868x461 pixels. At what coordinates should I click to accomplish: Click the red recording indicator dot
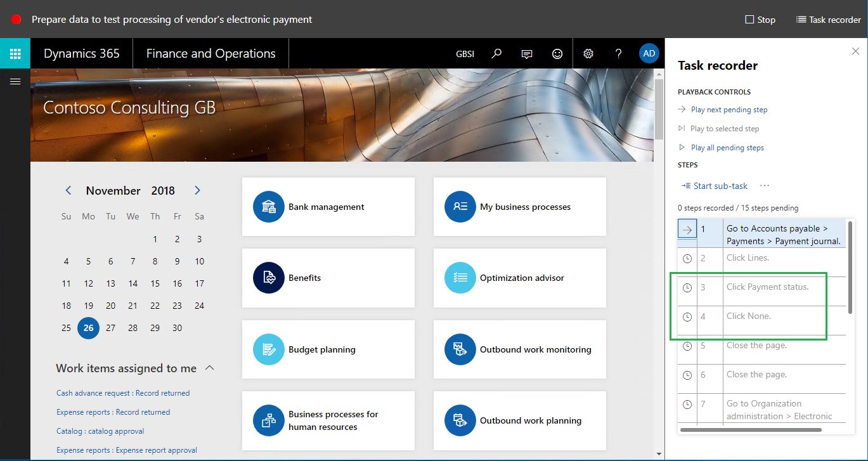pyautogui.click(x=16, y=20)
